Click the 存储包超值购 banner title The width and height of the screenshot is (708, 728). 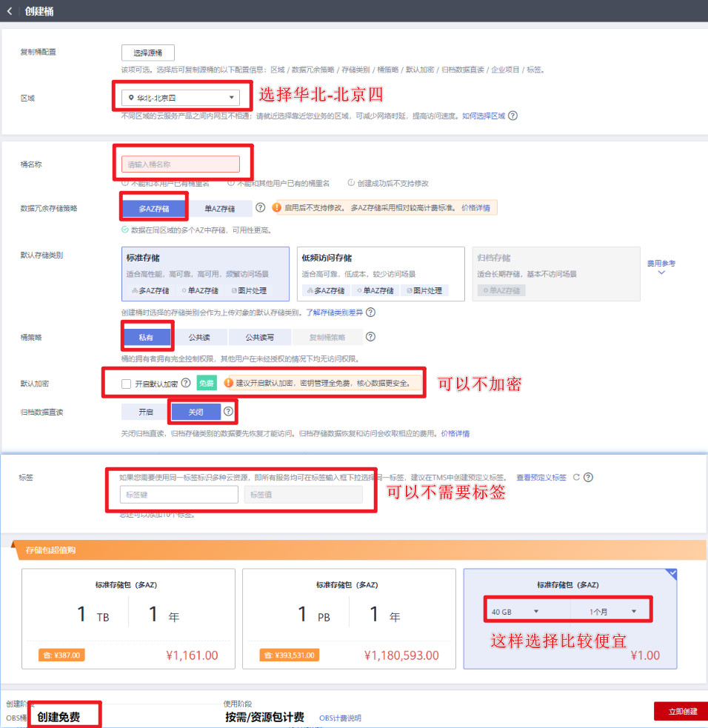(50, 550)
